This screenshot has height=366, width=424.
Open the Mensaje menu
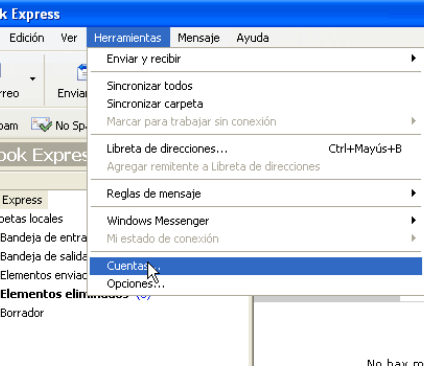click(x=198, y=38)
